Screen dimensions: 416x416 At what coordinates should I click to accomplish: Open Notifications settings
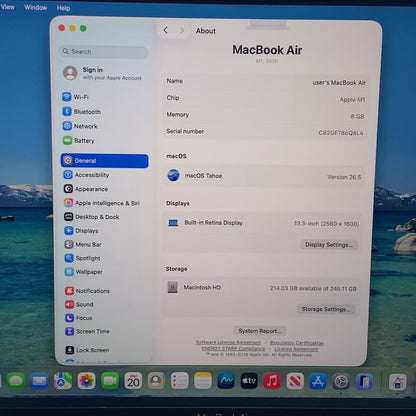click(x=87, y=291)
